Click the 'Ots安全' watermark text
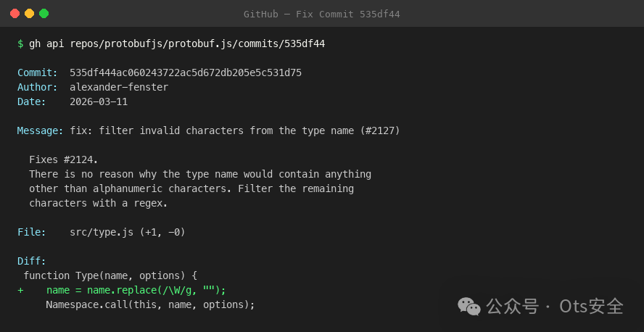Screen dimensions: 644x332 (x=592, y=307)
